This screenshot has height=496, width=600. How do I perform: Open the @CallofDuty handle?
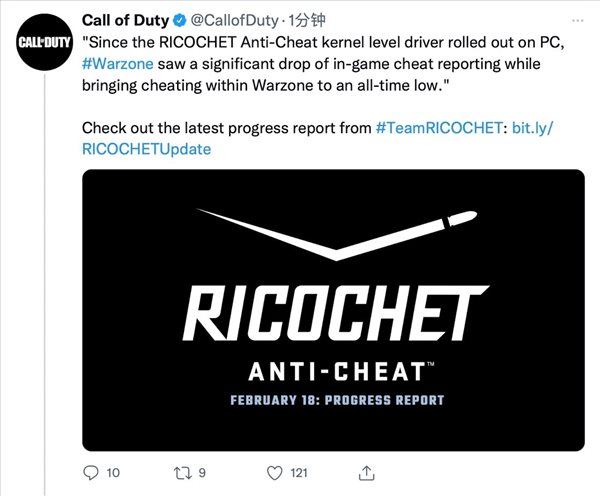coord(234,21)
